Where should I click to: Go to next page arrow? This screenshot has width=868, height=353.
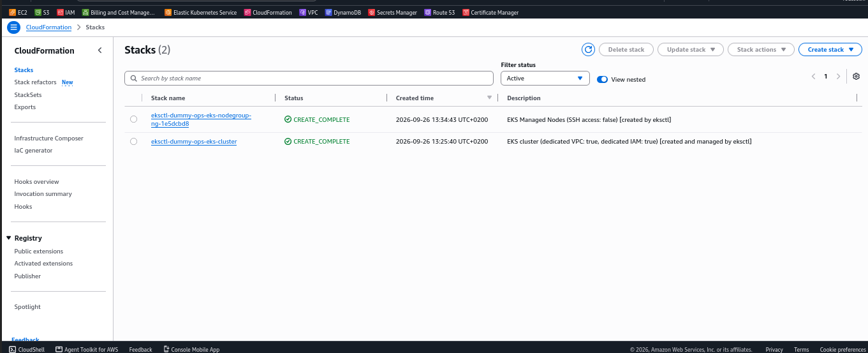(838, 76)
